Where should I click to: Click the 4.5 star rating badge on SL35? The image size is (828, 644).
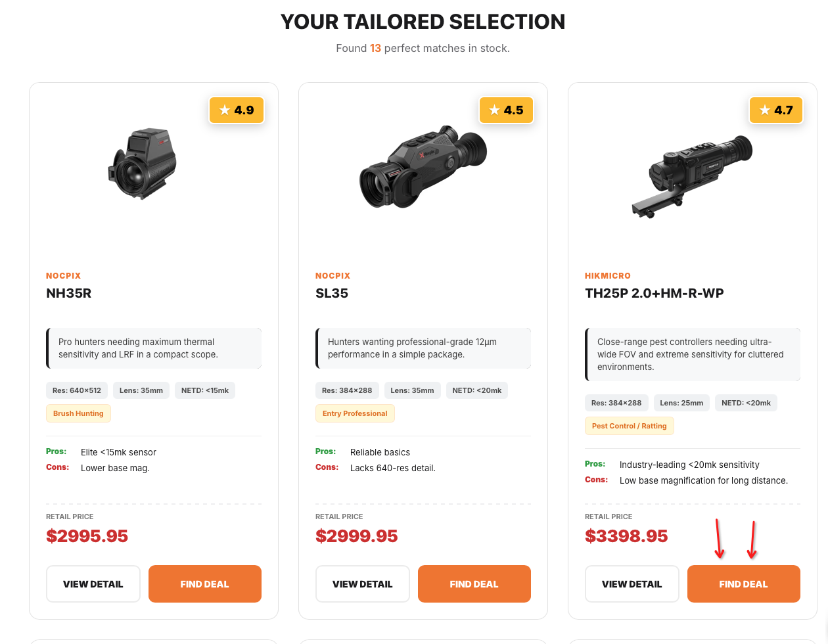pos(506,110)
